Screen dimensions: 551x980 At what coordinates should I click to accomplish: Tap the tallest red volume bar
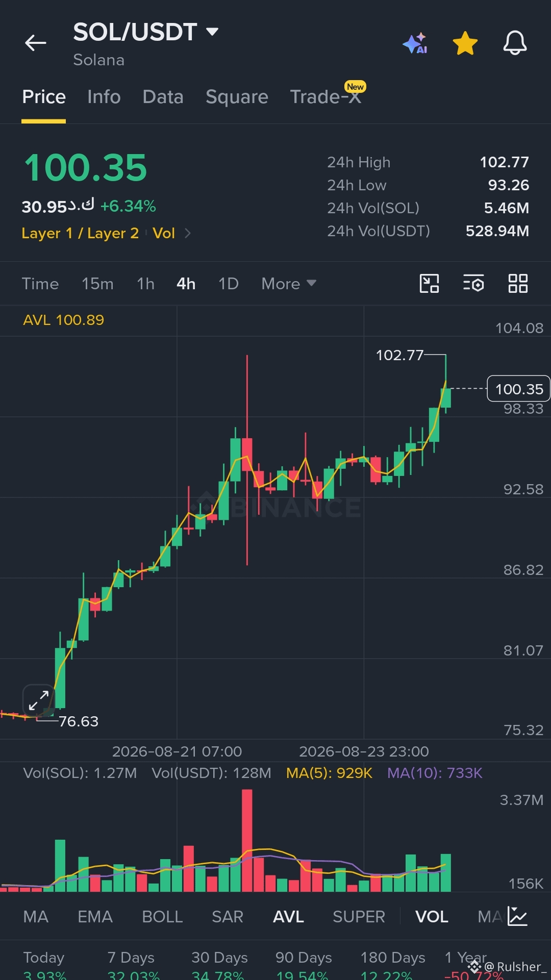pyautogui.click(x=247, y=840)
